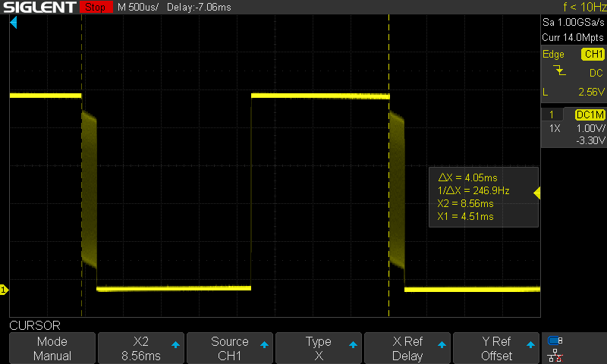Click the M 500us/ timebase readout
This screenshot has width=607, height=364.
[138, 7]
